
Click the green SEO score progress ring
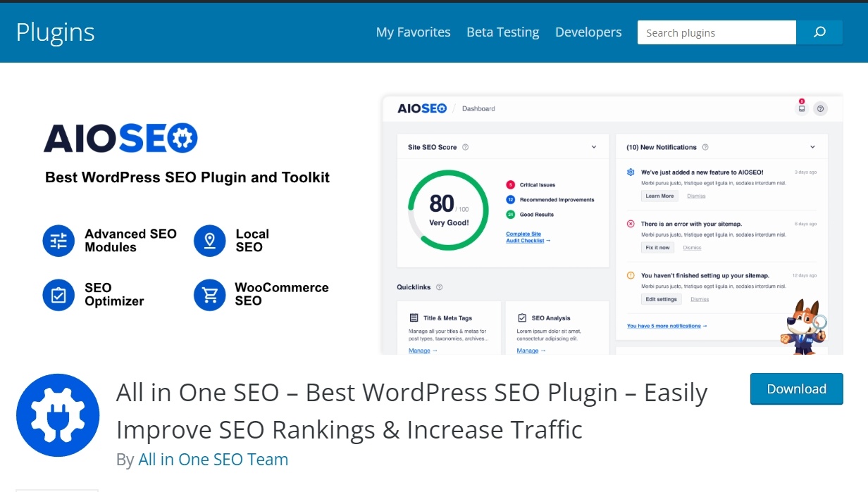point(448,209)
